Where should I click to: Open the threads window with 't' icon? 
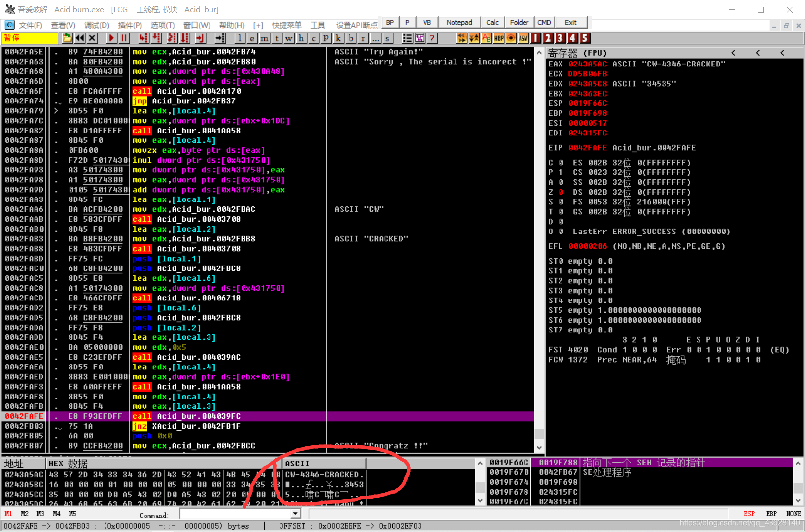(277, 38)
